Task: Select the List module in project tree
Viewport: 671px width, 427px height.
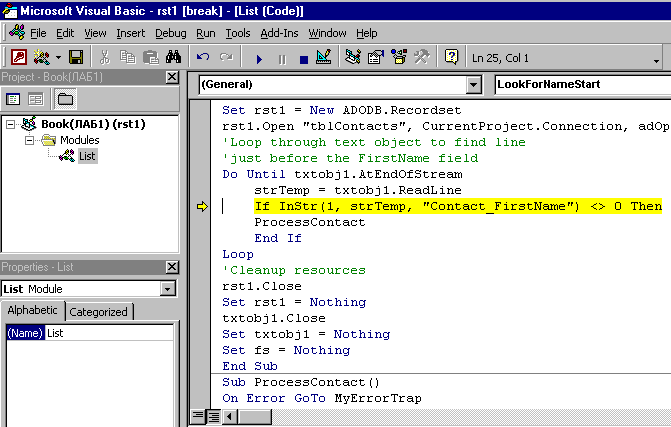Action: (86, 155)
